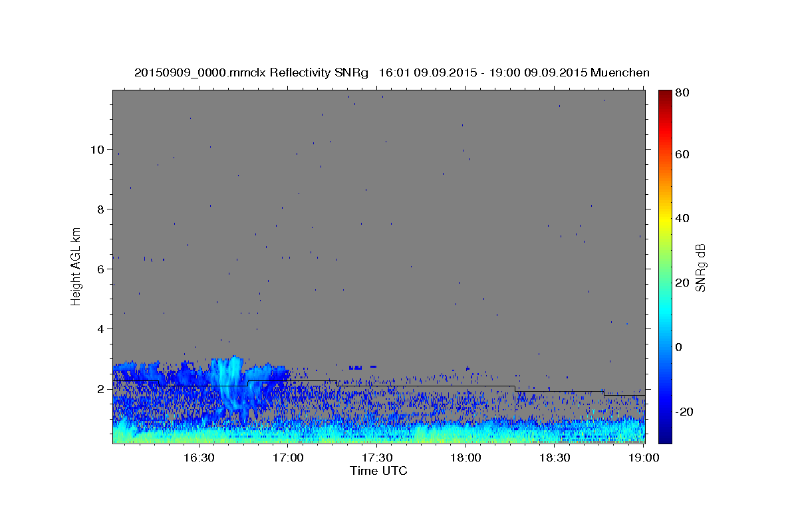
Task: Click the height tick label 10
Action: click(x=97, y=150)
